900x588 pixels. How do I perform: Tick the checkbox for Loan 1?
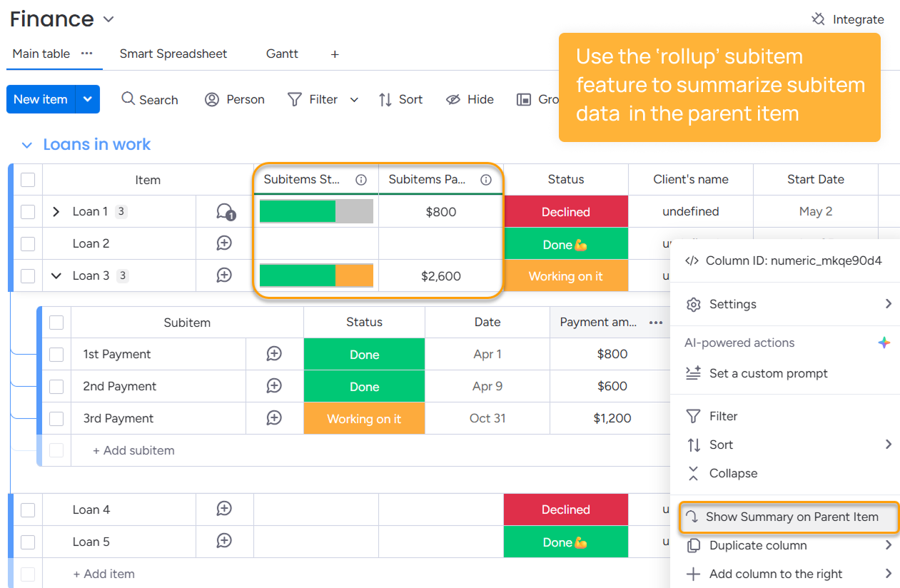tap(28, 212)
